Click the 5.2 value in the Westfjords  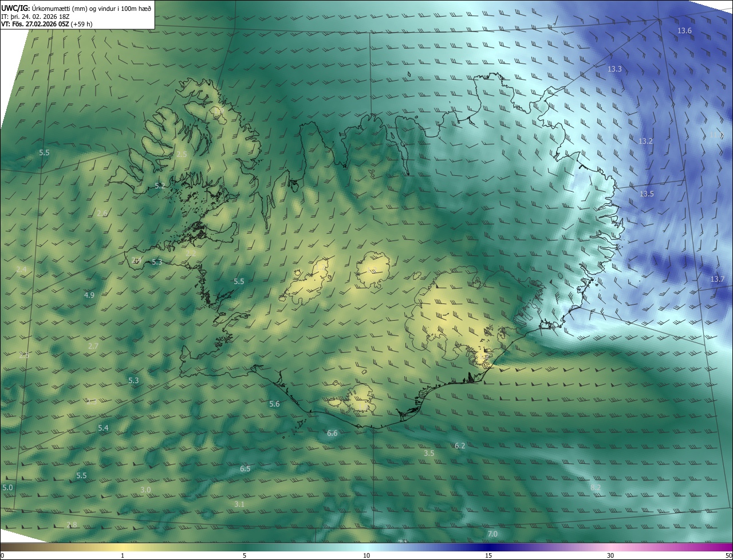coord(160,186)
